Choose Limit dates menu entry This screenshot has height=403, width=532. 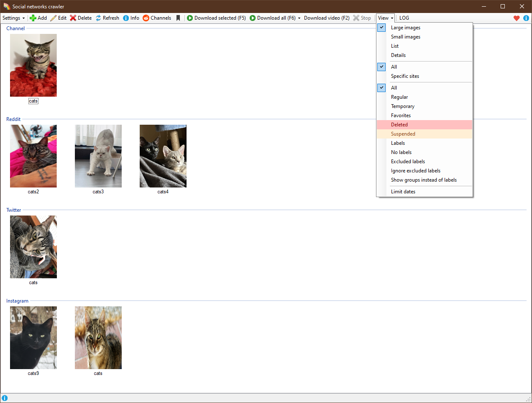click(x=403, y=192)
